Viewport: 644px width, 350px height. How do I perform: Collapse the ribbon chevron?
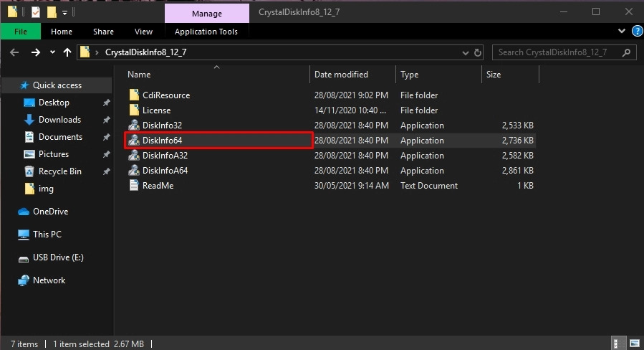[x=621, y=31]
